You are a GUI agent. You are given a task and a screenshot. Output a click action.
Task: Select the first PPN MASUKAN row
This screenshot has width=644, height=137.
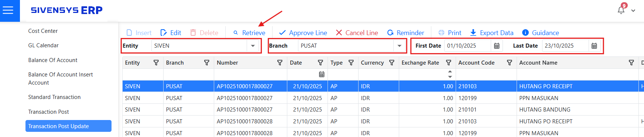click(x=383, y=98)
